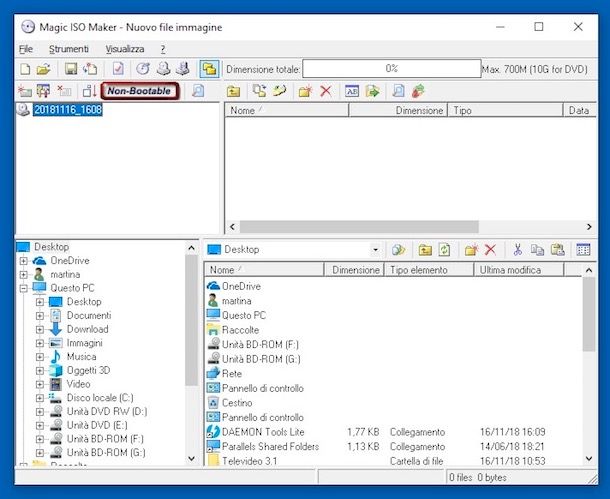Sort local files by Ultima modifica column
610x499 pixels.
click(x=519, y=270)
